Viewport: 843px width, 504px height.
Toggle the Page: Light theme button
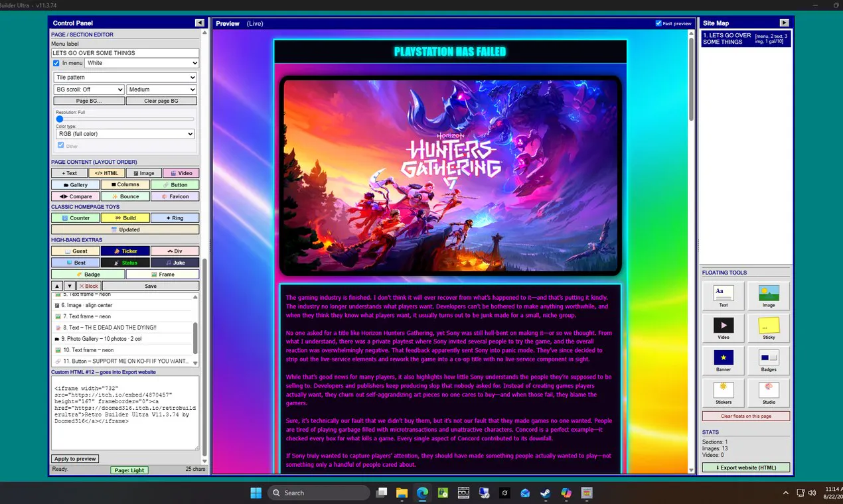[x=129, y=470]
